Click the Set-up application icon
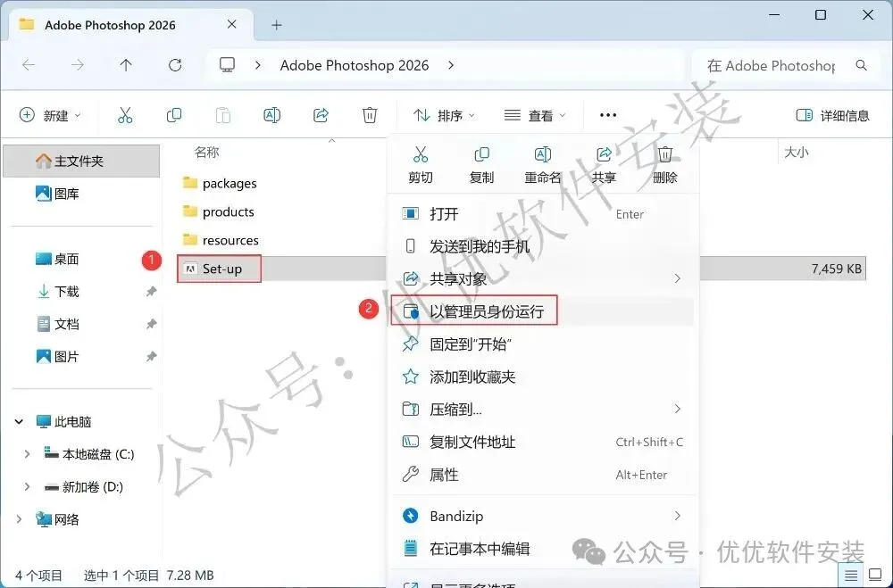The width and height of the screenshot is (893, 588). click(x=191, y=269)
